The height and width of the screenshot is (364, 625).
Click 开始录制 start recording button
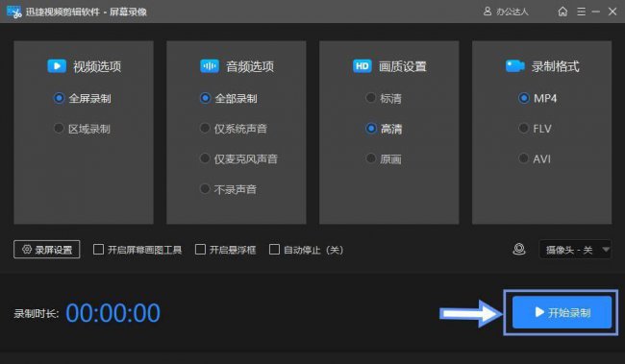pos(562,312)
